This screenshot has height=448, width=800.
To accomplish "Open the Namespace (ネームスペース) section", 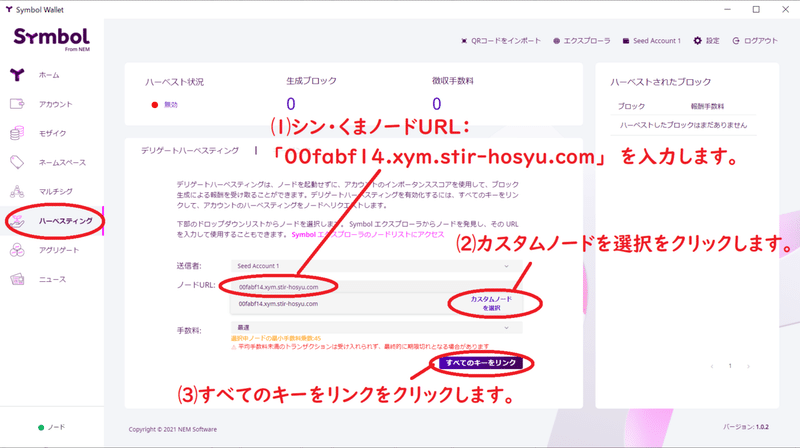I will point(62,162).
